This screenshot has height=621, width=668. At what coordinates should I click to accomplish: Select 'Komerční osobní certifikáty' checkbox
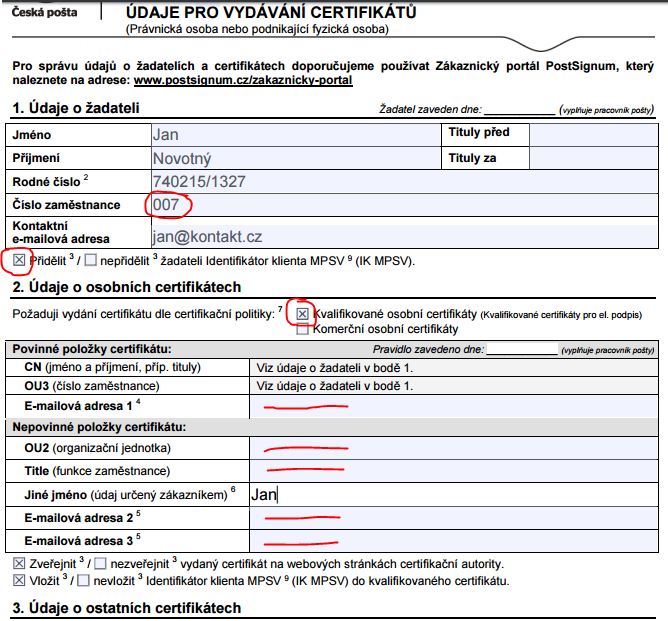click(302, 329)
